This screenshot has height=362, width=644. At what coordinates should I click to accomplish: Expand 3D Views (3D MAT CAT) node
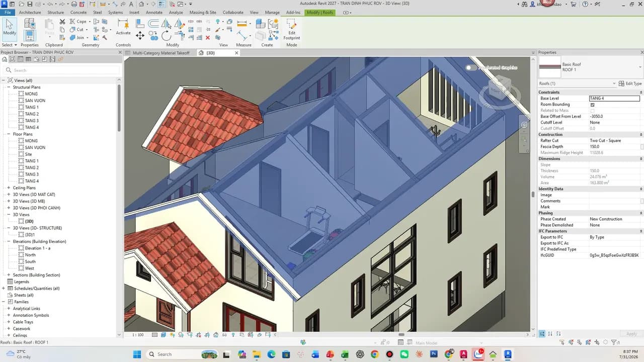click(9, 195)
